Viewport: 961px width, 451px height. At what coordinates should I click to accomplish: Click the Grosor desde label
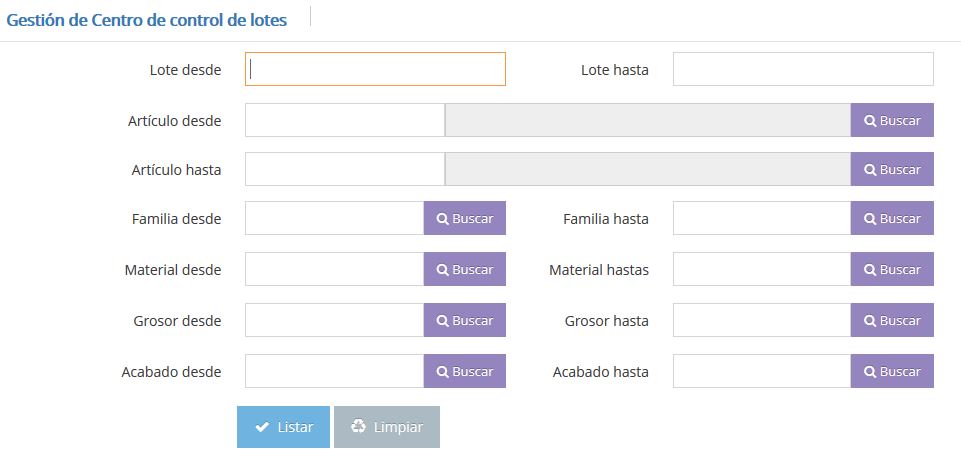(x=177, y=320)
